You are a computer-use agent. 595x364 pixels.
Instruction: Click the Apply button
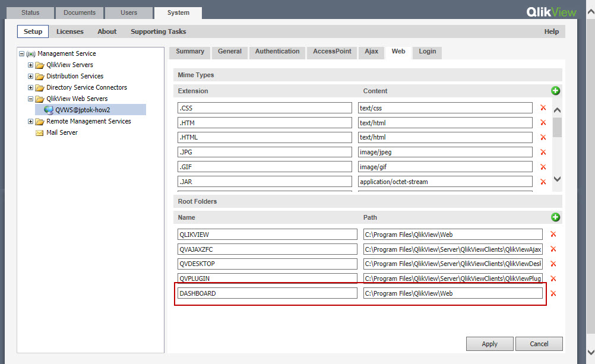tap(489, 344)
